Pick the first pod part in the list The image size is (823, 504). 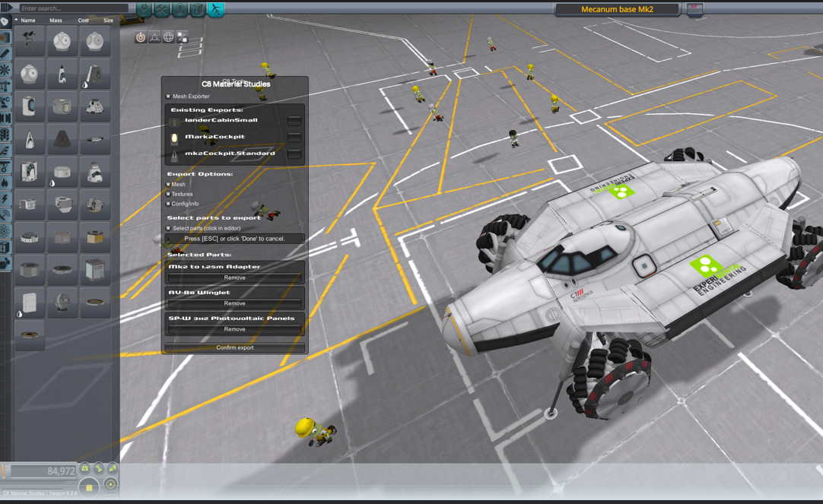pyautogui.click(x=30, y=42)
